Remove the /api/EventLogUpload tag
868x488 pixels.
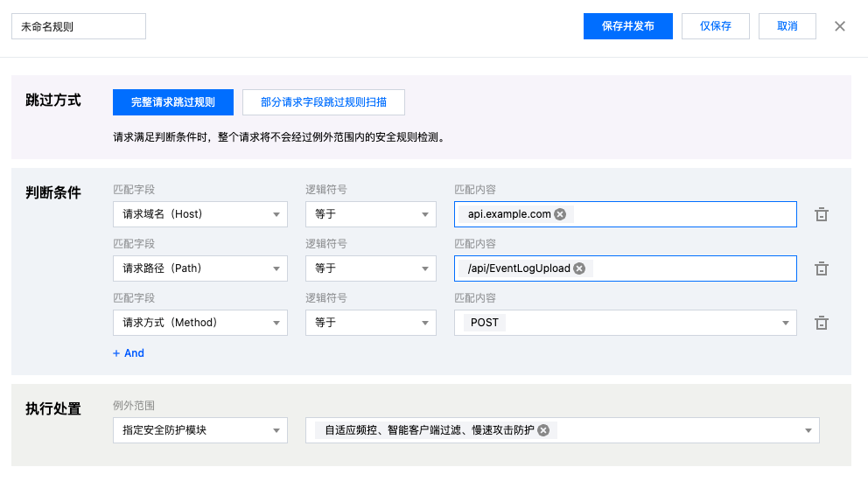point(579,268)
